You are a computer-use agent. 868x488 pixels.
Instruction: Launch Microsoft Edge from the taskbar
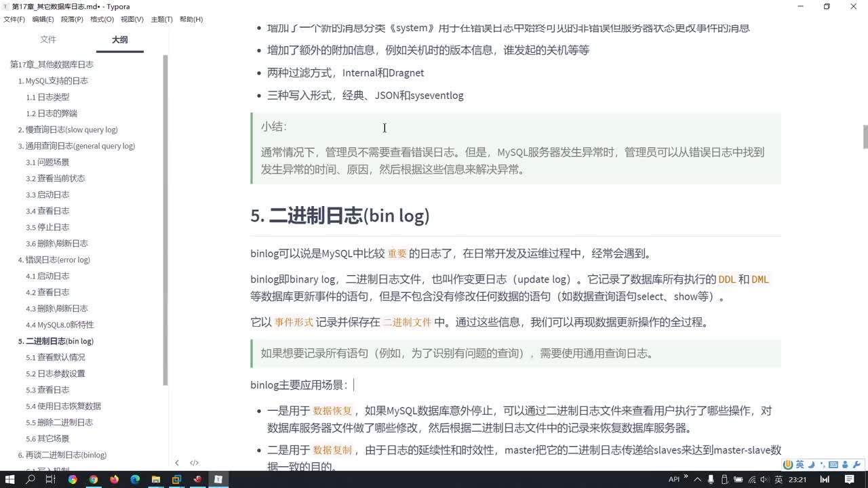coord(135,479)
